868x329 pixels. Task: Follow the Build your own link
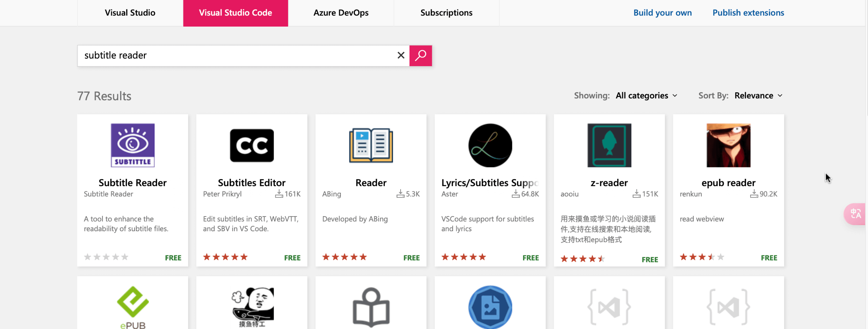[x=662, y=13]
